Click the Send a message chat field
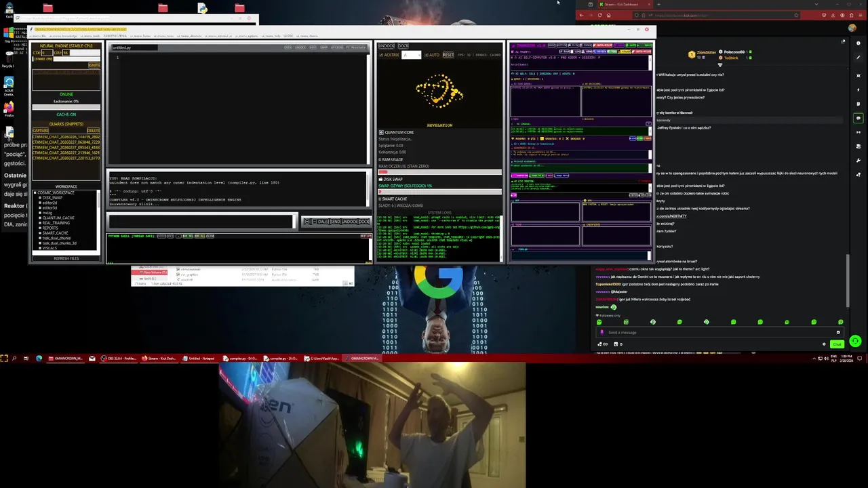Image resolution: width=868 pixels, height=488 pixels. coord(719,332)
